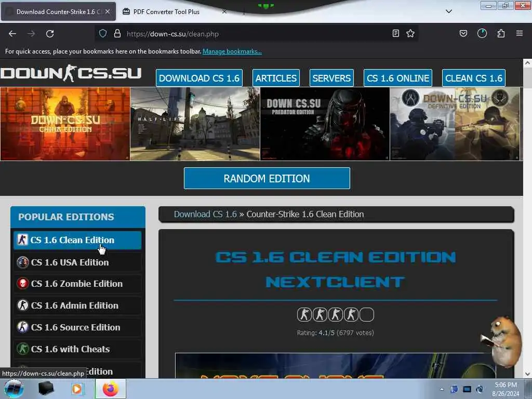Image resolution: width=532 pixels, height=399 pixels.
Task: Go back with the browser back arrow
Action: [12, 34]
